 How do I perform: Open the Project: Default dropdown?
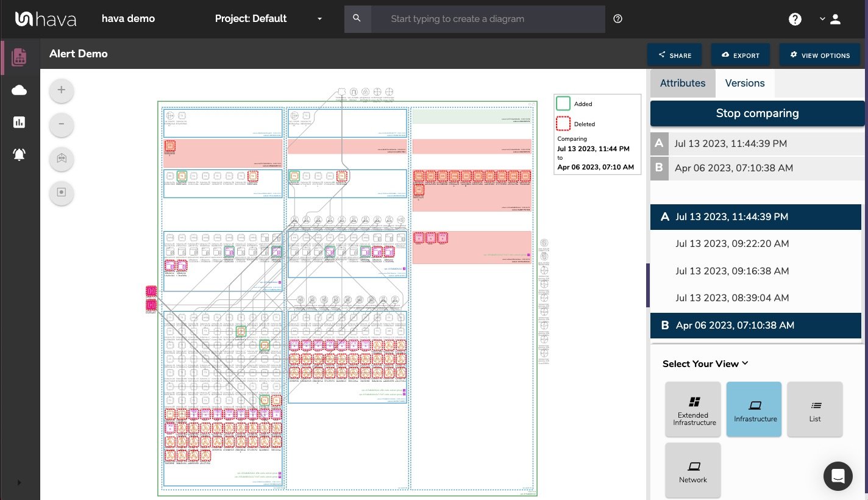(268, 19)
